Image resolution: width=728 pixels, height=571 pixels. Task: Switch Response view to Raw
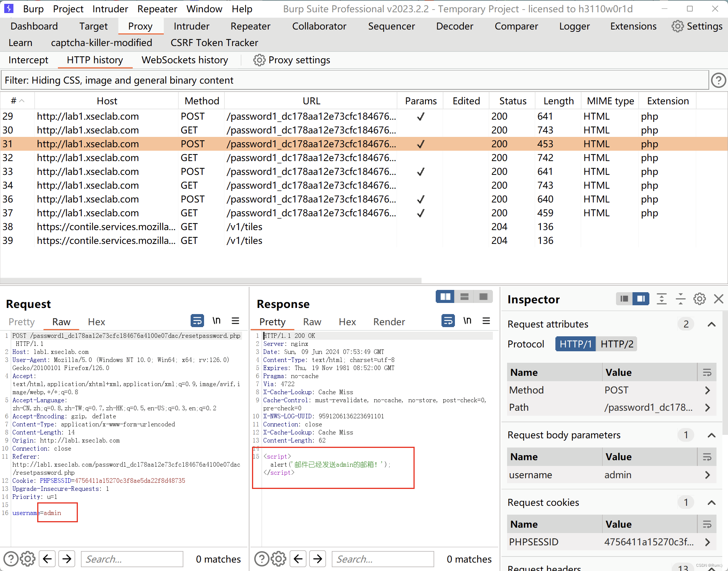[312, 322]
